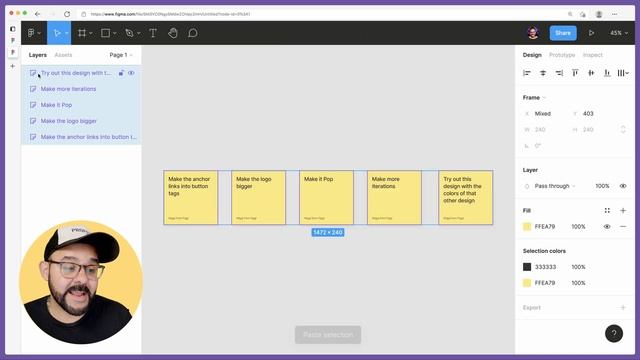Align selection to the bottom
Image resolution: width=640 pixels, height=360 pixels.
click(607, 73)
